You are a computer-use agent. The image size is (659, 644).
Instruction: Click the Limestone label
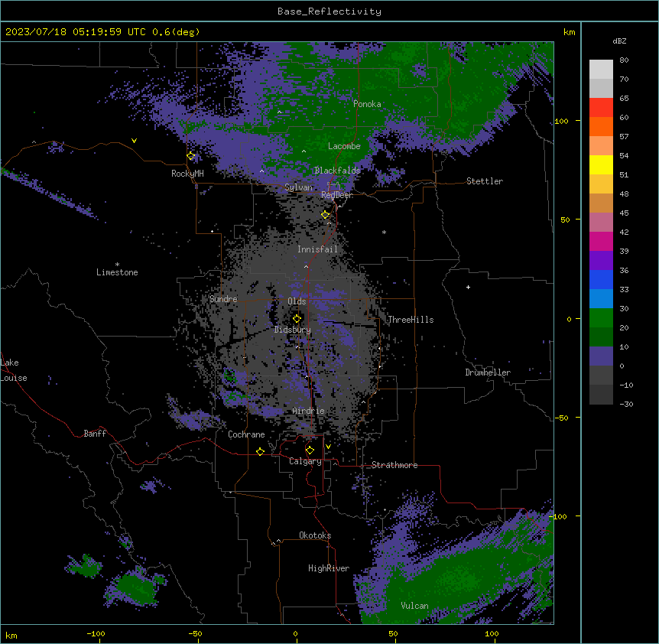pos(117,272)
